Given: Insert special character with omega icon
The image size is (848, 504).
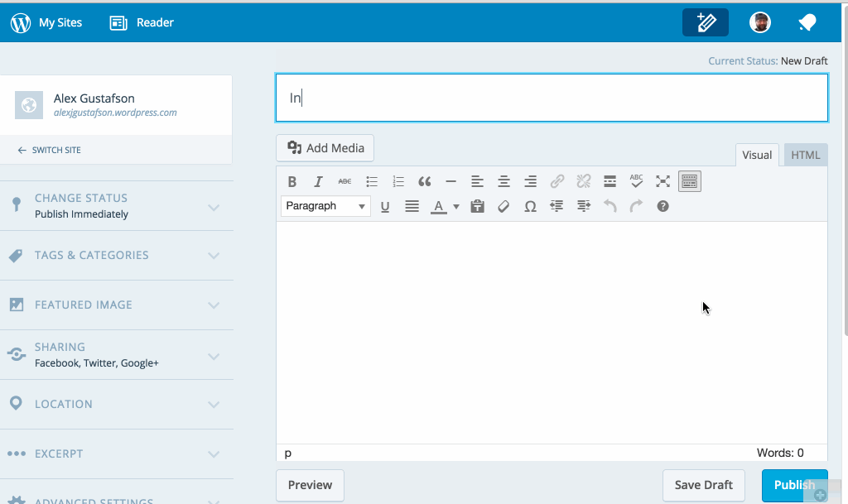Looking at the screenshot, I should (x=530, y=207).
